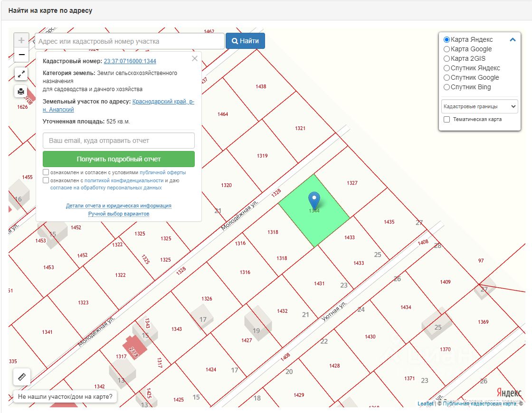
Task: Click parcel labeled 1319 on map
Action: click(262, 156)
